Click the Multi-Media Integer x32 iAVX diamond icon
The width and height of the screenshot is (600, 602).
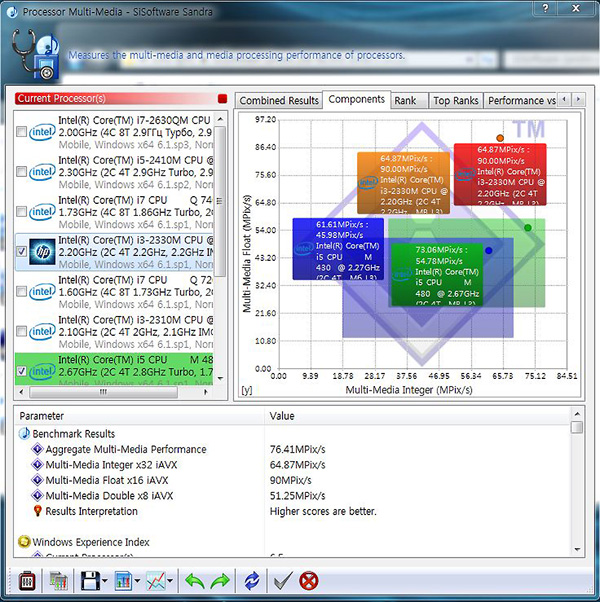click(x=37, y=465)
